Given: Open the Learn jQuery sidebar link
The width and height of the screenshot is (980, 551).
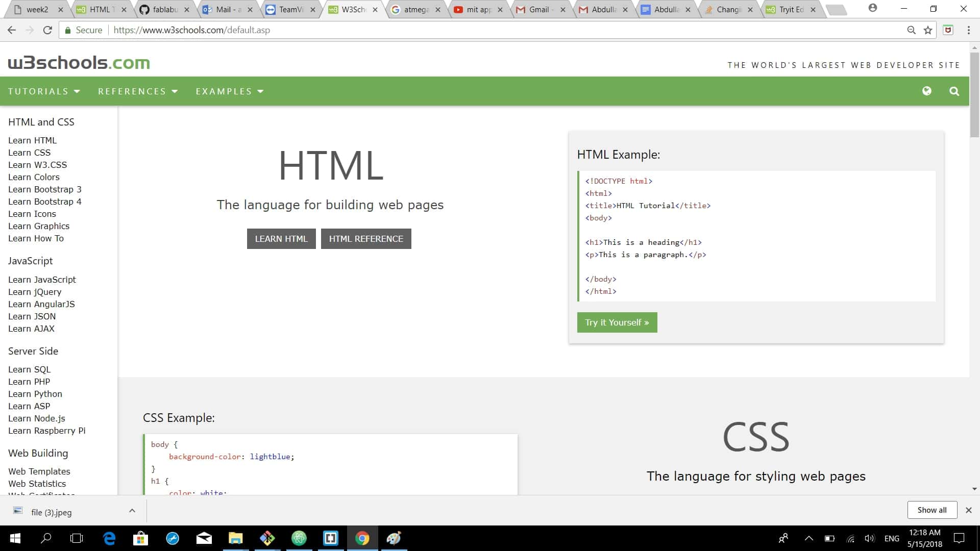Looking at the screenshot, I should pyautogui.click(x=35, y=292).
